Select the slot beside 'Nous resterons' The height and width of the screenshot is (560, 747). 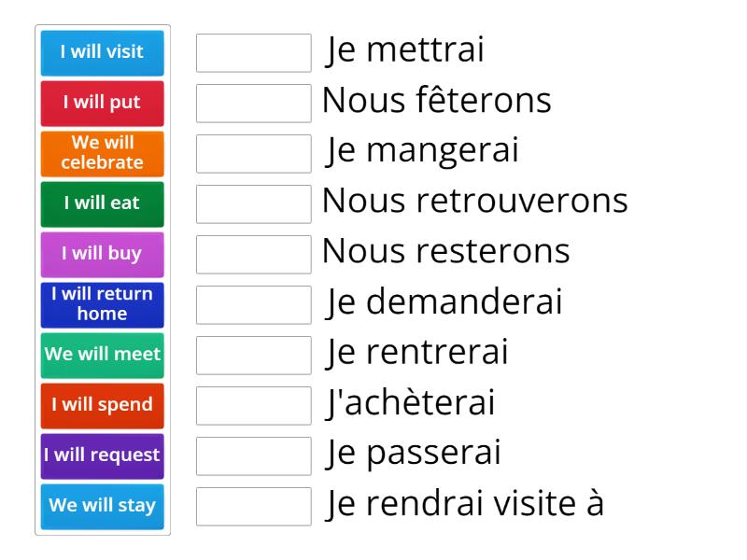(253, 254)
